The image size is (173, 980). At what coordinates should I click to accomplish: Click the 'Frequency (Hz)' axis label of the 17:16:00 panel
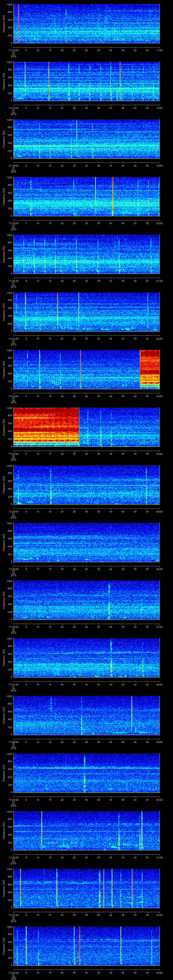tap(4, 24)
